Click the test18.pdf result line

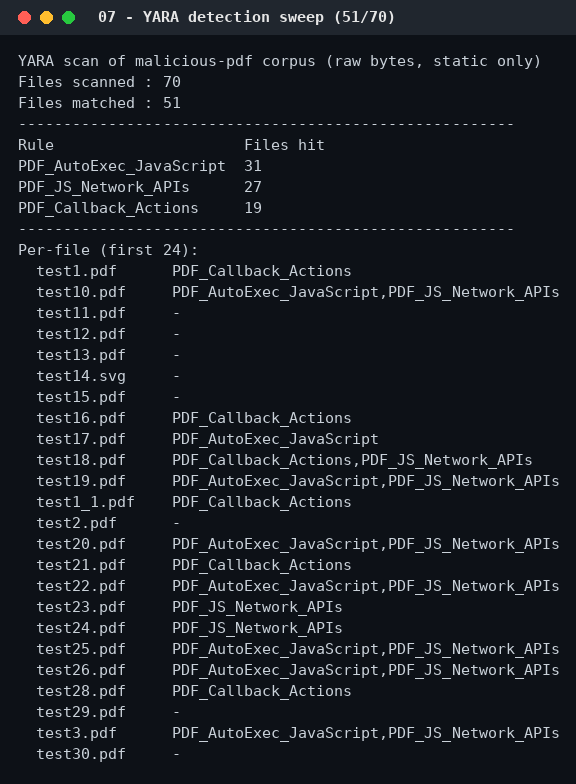point(284,460)
